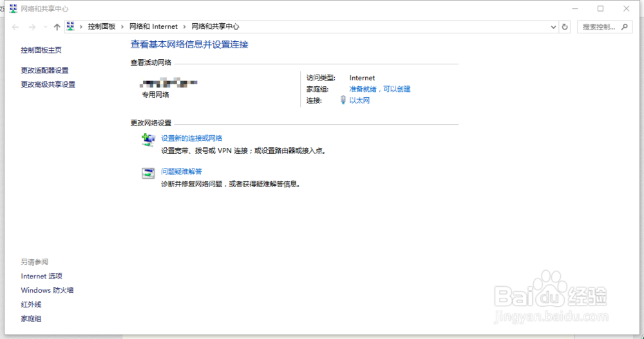
Task: Click the 专用网络 network type text
Action: point(155,95)
